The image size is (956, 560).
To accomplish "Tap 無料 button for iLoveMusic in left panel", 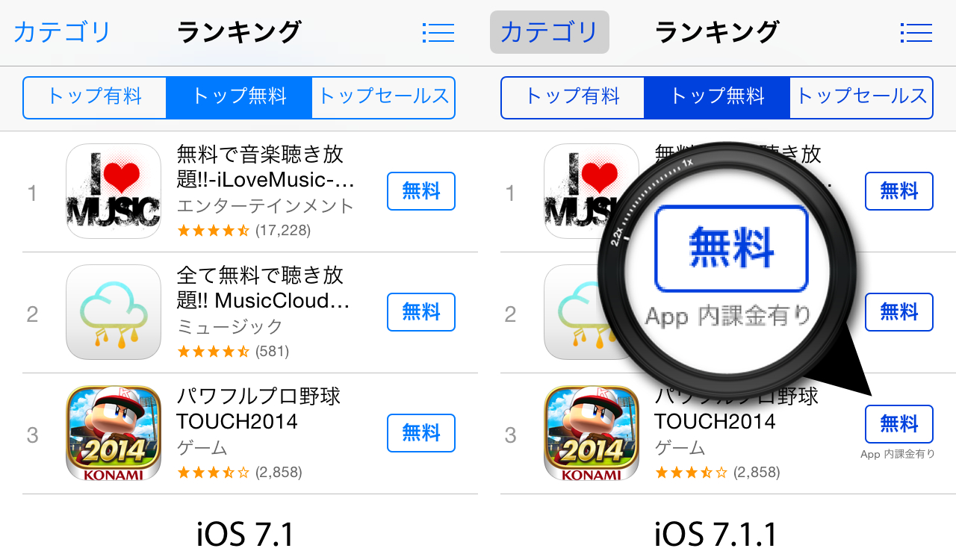I will point(421,191).
